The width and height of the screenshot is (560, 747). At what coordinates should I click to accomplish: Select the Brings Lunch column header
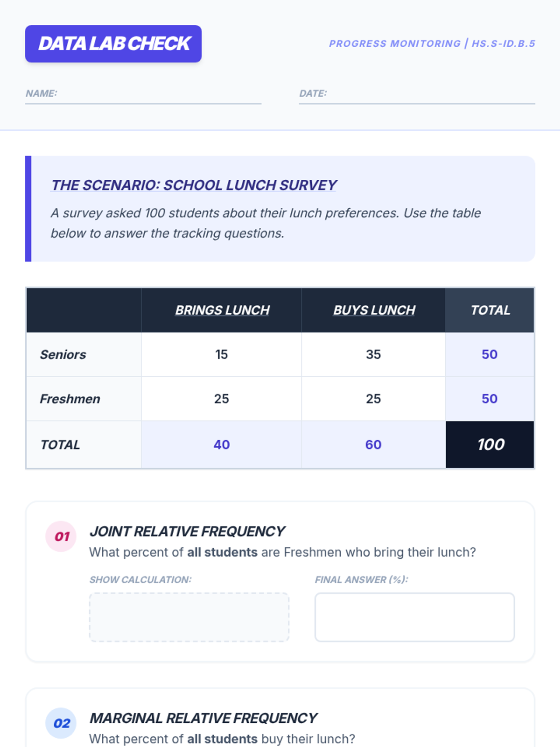[222, 310]
